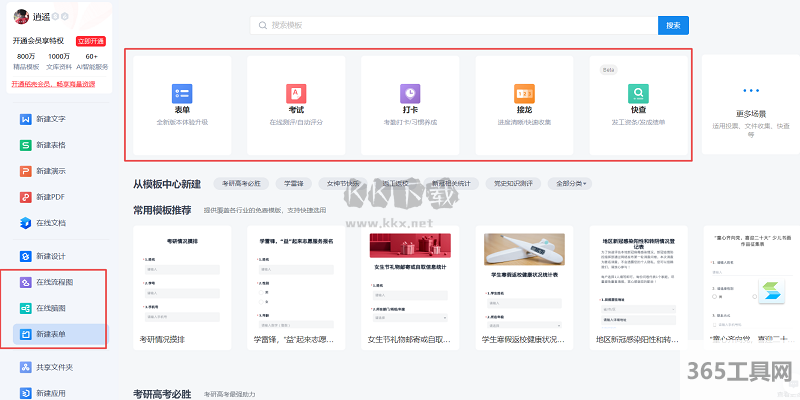Image resolution: width=800 pixels, height=400 pixels.
Task: Click the second grey badge beside 逍遥
Action: pos(65,17)
